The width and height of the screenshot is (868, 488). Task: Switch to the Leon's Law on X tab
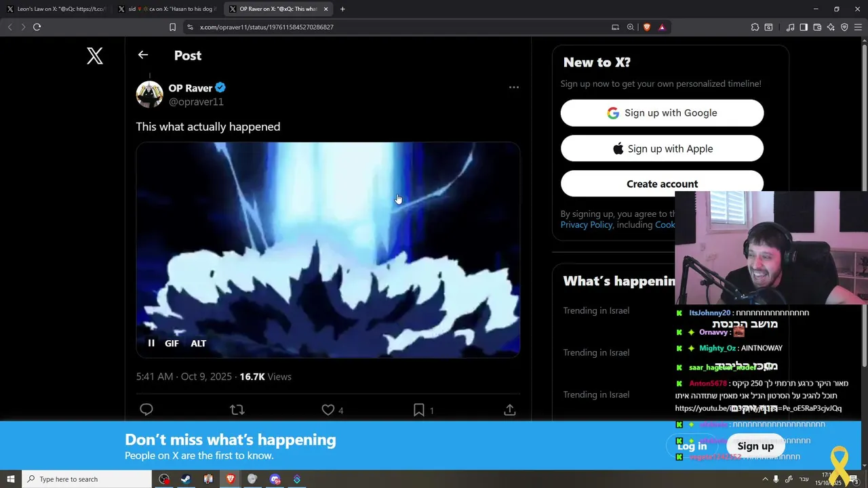[x=56, y=9]
